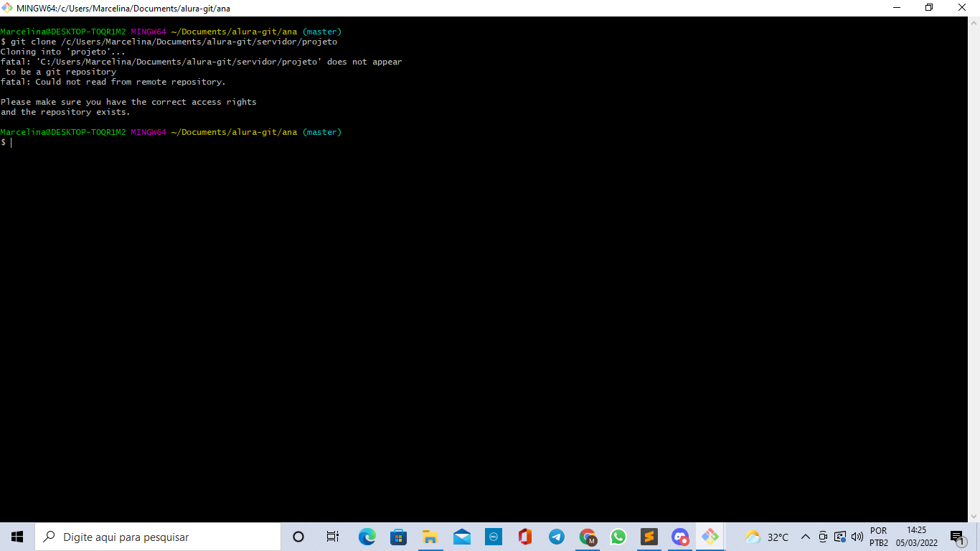Click "fatal: Could not read from remote repository."
The height and width of the screenshot is (551, 980).
113,82
